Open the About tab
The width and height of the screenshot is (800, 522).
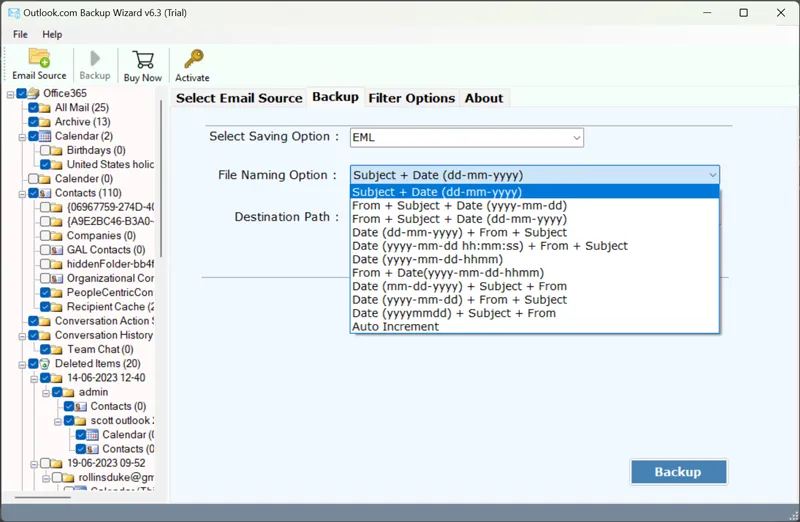click(x=484, y=98)
